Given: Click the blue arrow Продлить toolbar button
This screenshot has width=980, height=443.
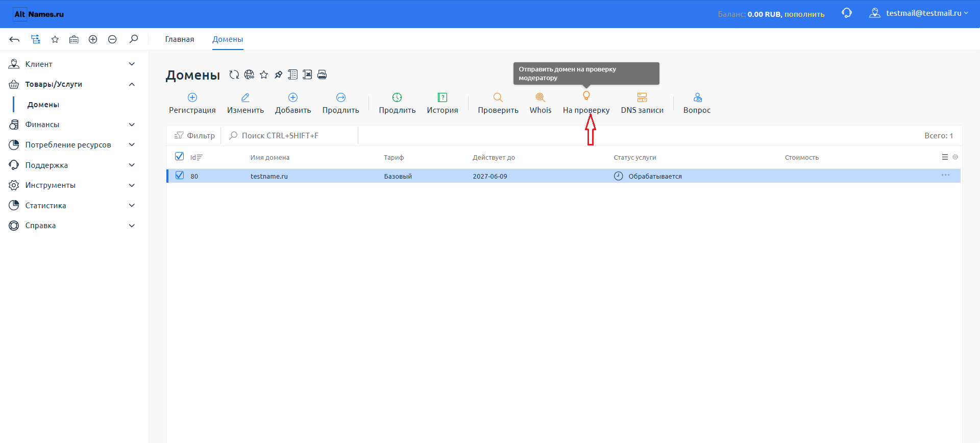Looking at the screenshot, I should point(341,103).
